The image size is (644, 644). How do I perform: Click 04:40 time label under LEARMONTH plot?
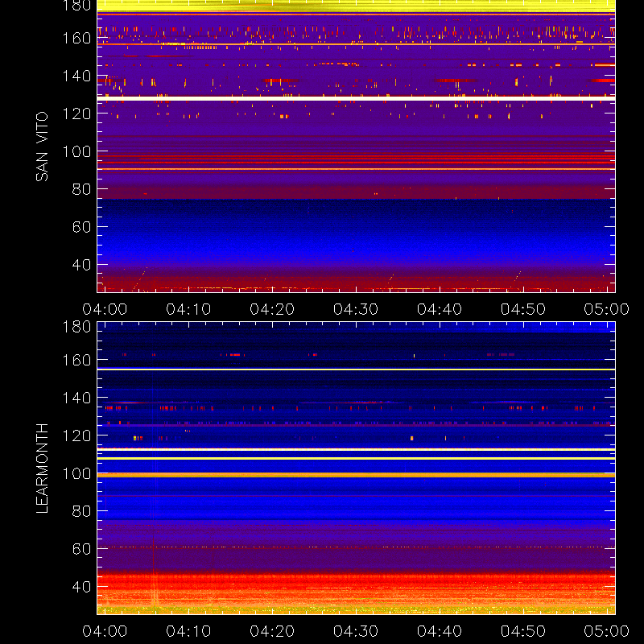(x=440, y=631)
